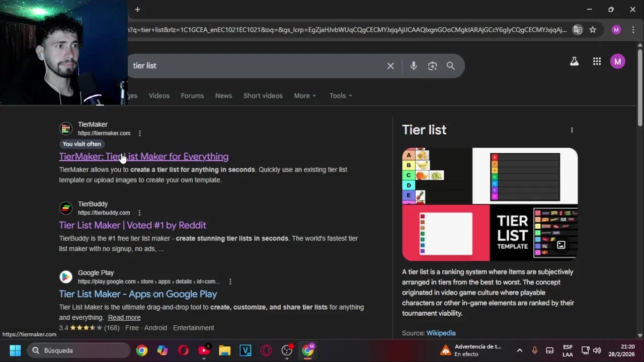
Task: Expand the Tools dropdown
Action: tap(341, 96)
